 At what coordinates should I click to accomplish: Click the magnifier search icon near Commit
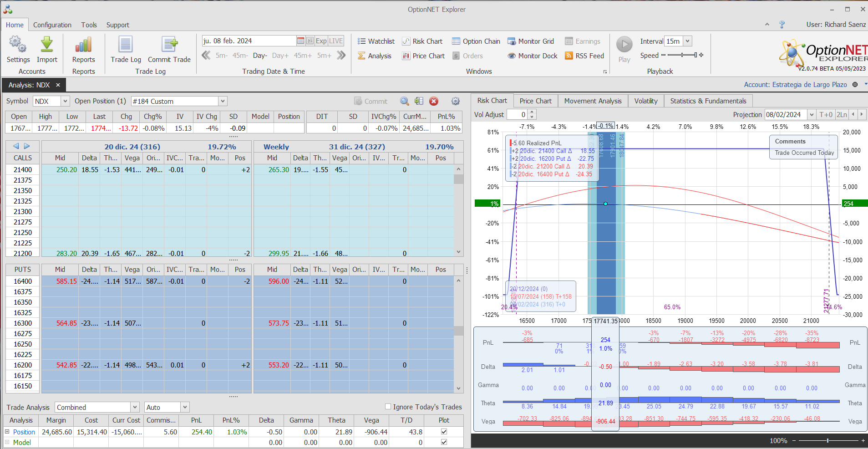tap(404, 101)
